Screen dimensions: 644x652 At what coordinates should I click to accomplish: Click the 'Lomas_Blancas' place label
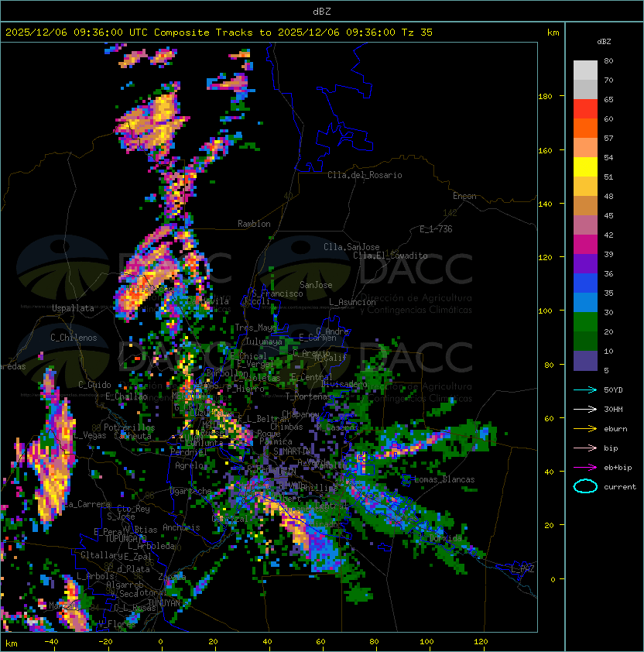444,479
